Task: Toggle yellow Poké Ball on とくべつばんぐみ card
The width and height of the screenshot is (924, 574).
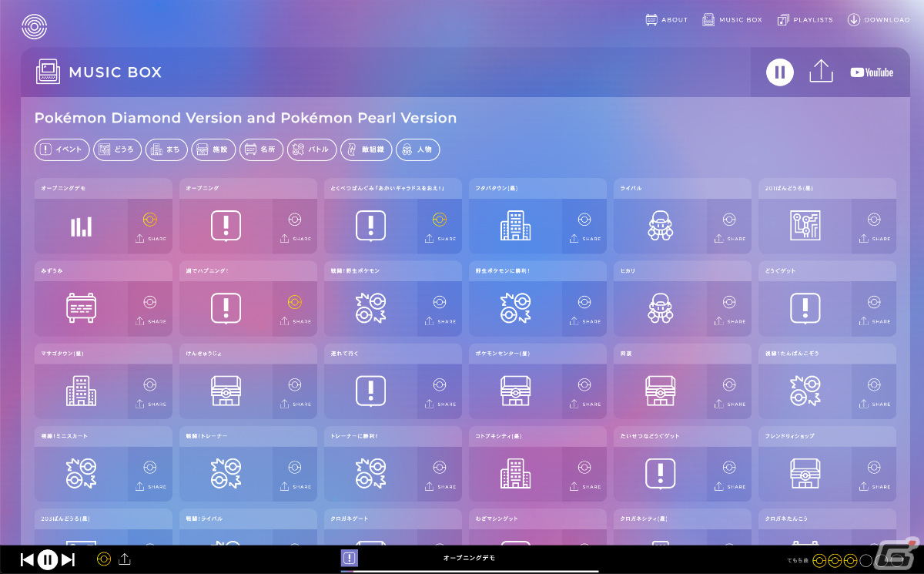Action: 440,220
